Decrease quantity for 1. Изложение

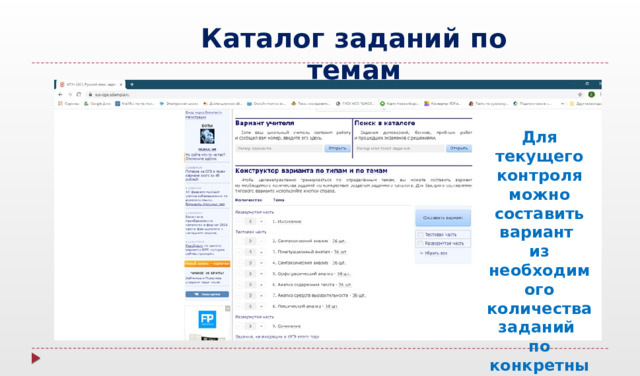coord(239,222)
